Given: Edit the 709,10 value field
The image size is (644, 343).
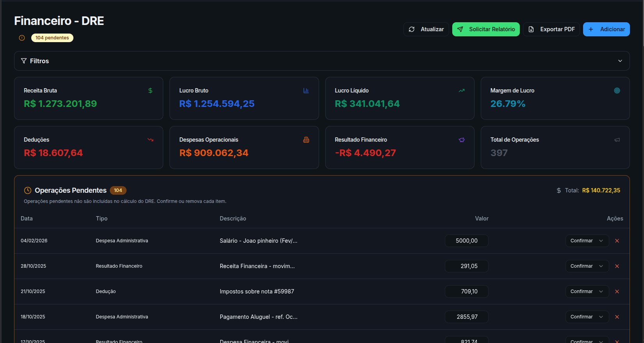Looking at the screenshot, I should coord(467,291).
